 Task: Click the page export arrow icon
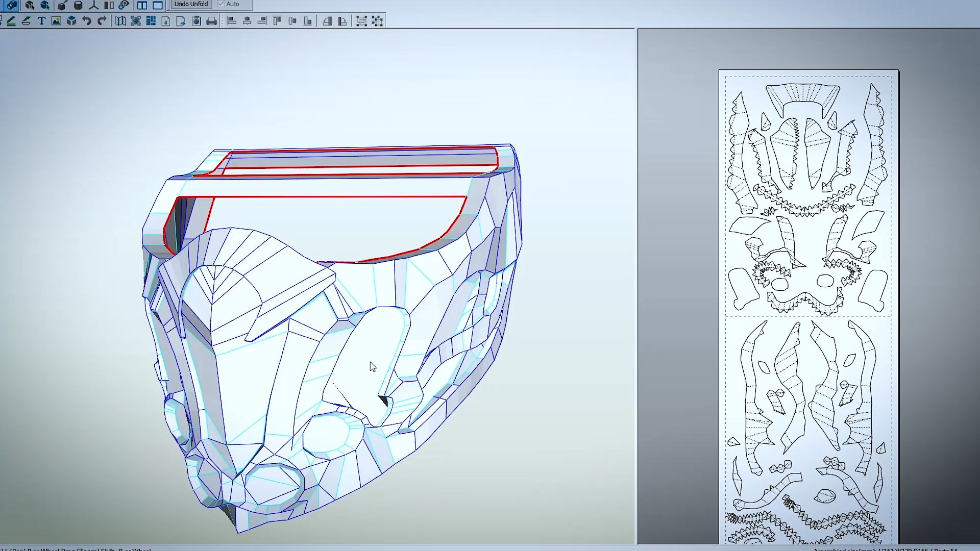click(x=181, y=21)
